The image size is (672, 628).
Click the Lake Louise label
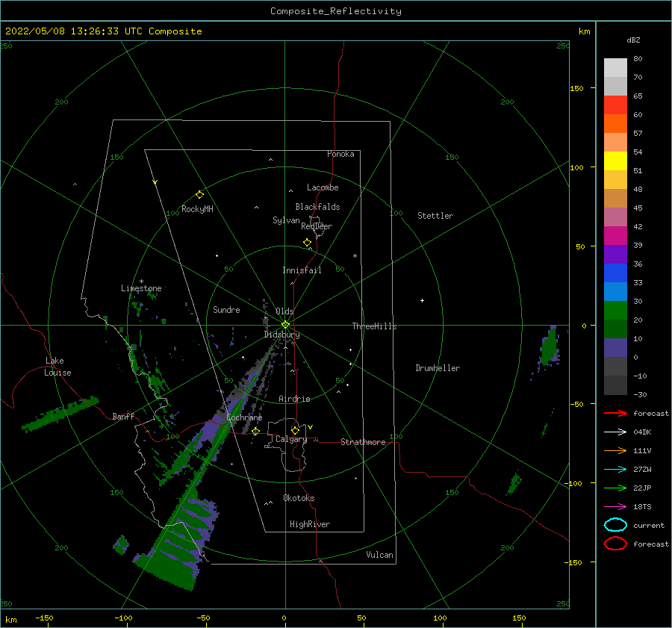tap(57, 367)
